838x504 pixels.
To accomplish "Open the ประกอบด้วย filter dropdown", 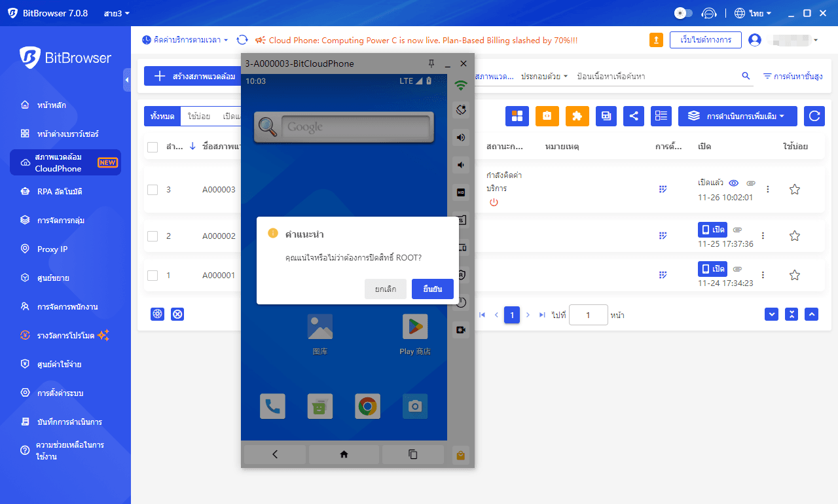I will coord(544,77).
